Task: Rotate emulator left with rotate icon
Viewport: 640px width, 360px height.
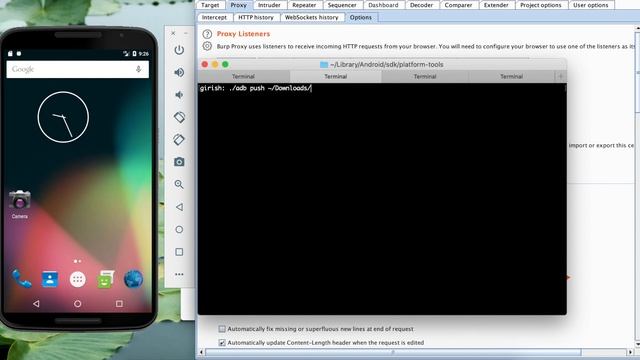Action: tap(179, 117)
